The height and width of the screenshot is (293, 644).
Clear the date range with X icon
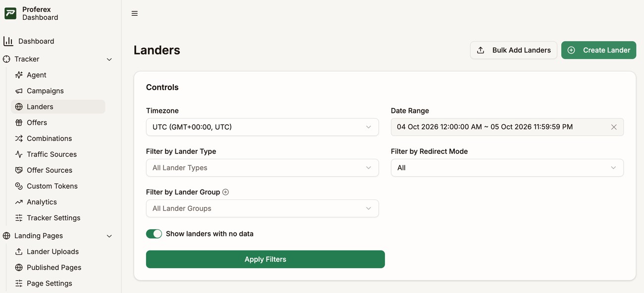pos(614,127)
